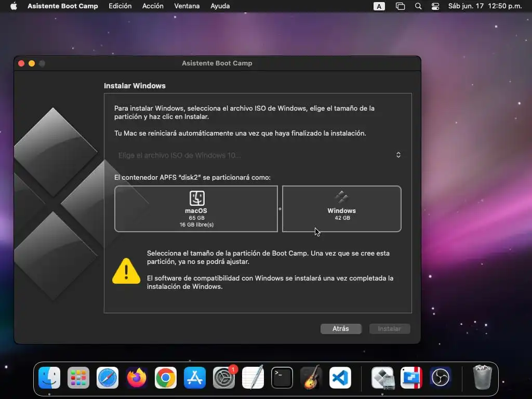
Task: Click the '42 GB' Windows size text
Action: [x=342, y=218]
